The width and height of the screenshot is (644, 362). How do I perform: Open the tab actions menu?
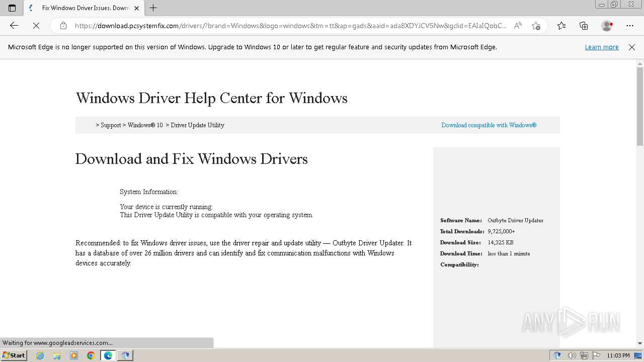tap(12, 8)
